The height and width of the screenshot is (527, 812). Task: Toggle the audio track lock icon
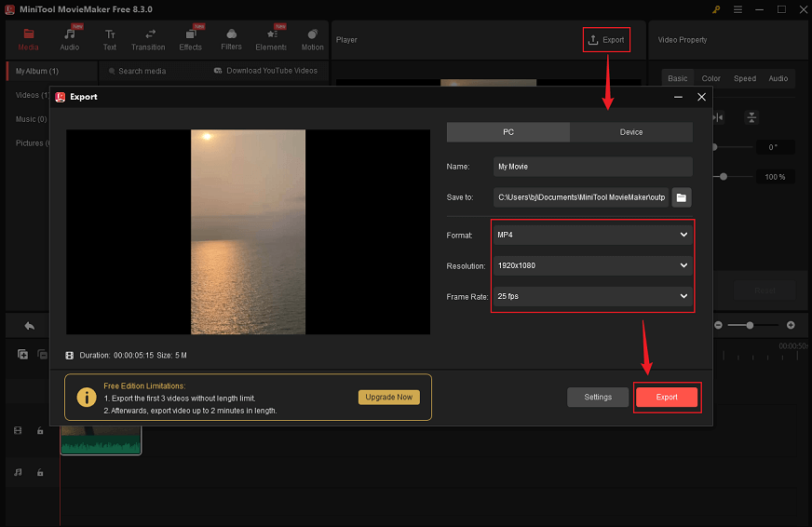[40, 473]
